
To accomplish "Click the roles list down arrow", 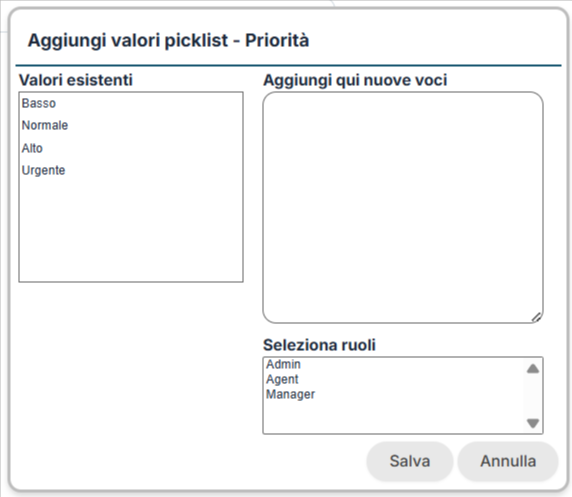I will (x=533, y=423).
